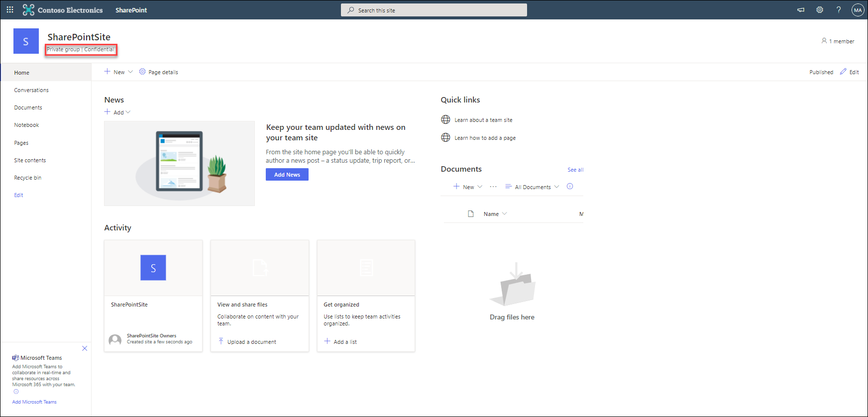Open the app launcher waffle icon

(10, 10)
